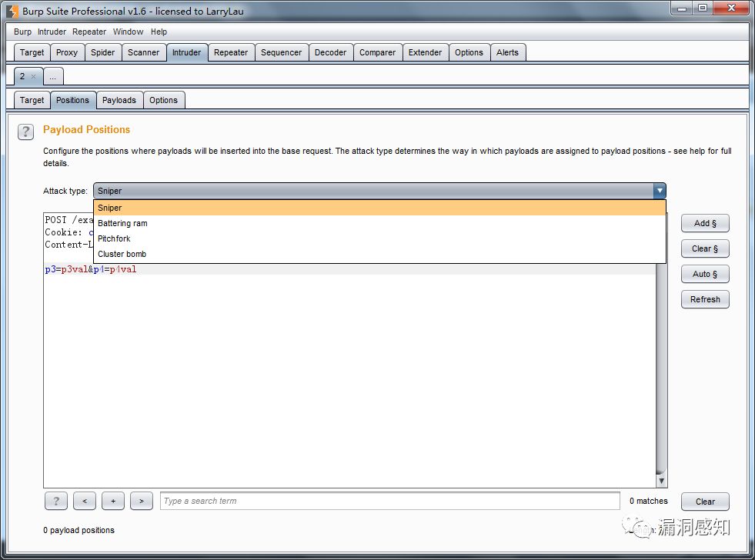Choose Pitchfork attack type
This screenshot has height=560, width=755.
point(379,238)
